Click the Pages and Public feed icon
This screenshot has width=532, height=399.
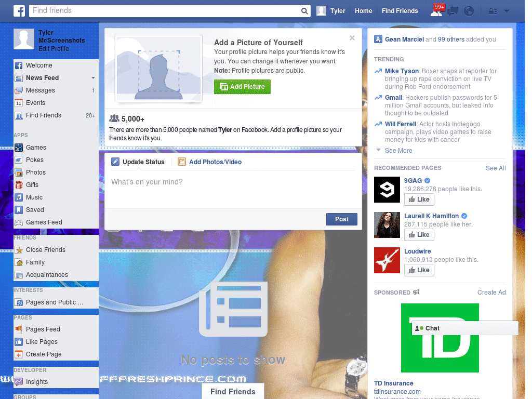(19, 303)
